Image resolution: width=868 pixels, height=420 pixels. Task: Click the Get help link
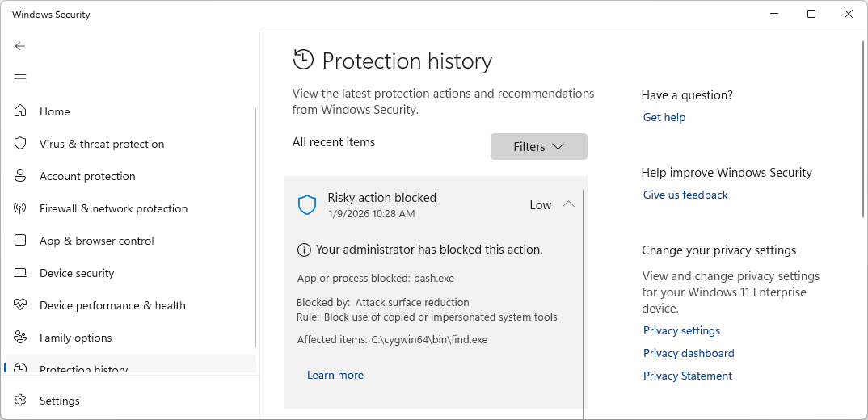[664, 117]
